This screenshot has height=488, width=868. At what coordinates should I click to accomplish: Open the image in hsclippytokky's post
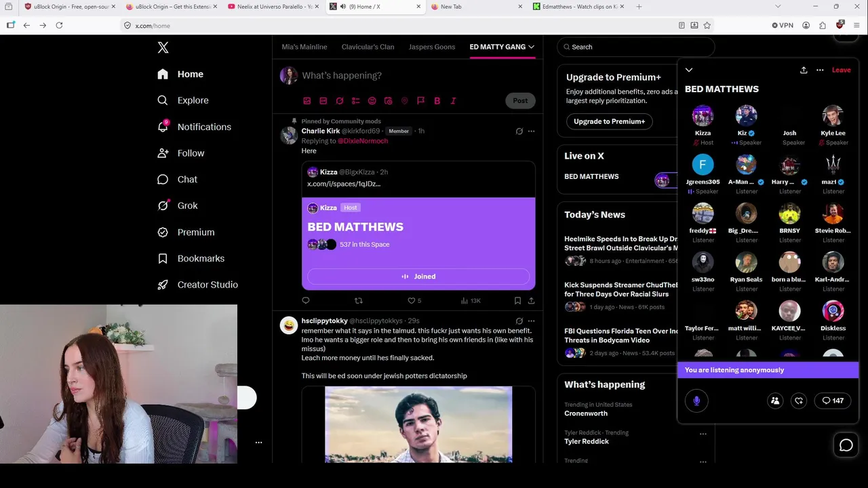[x=418, y=424]
